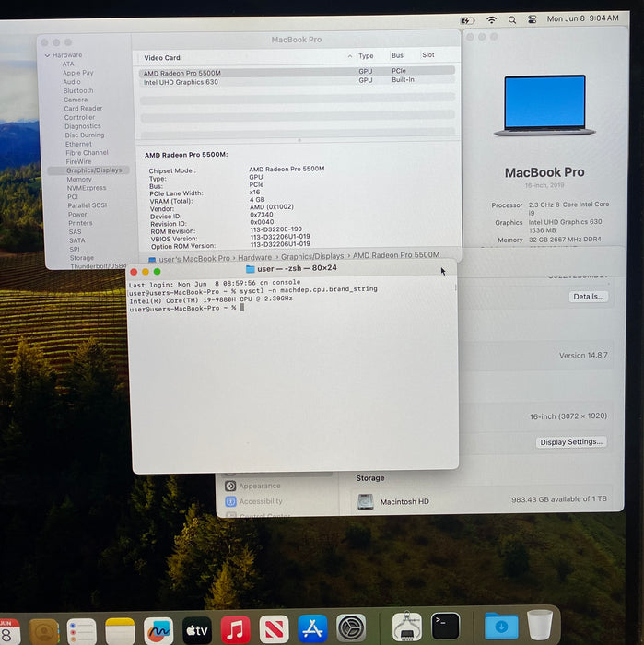
Task: Click the Version 14.8.7 text
Action: coord(583,356)
